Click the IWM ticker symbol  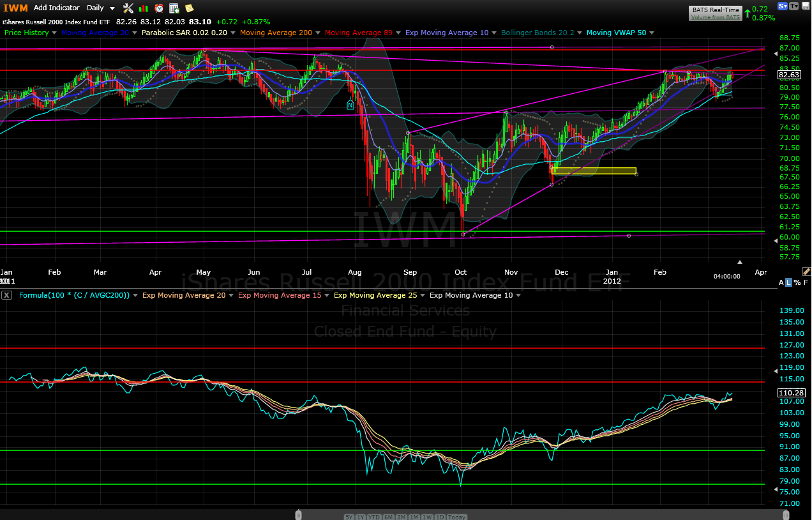(x=15, y=8)
